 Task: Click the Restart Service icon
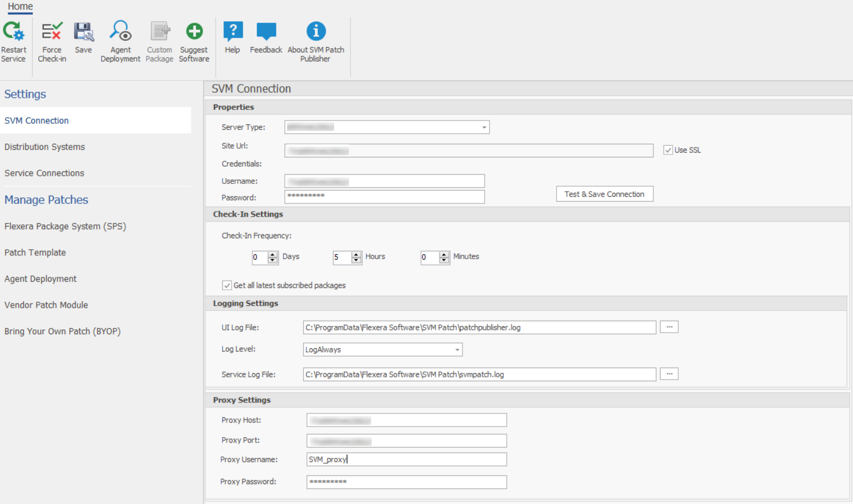tap(13, 32)
